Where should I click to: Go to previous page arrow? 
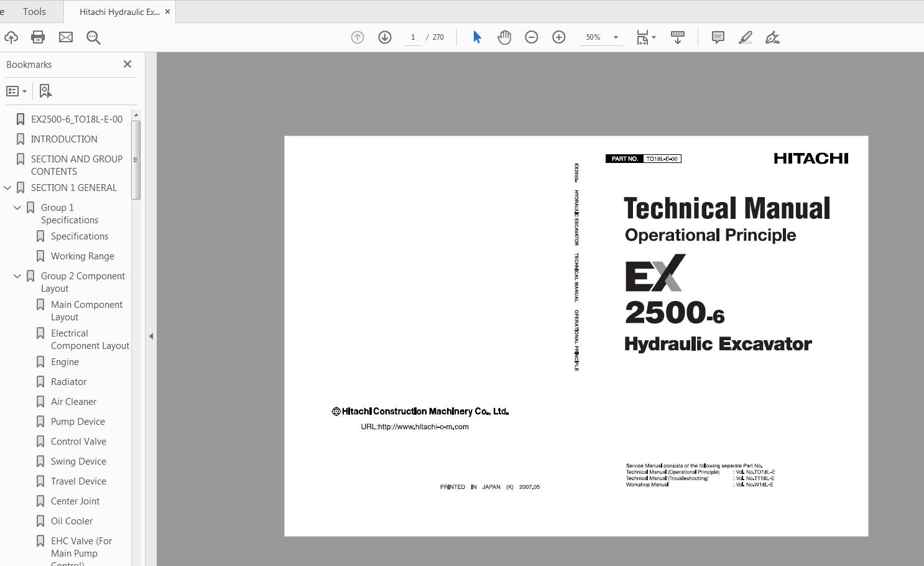pos(358,37)
